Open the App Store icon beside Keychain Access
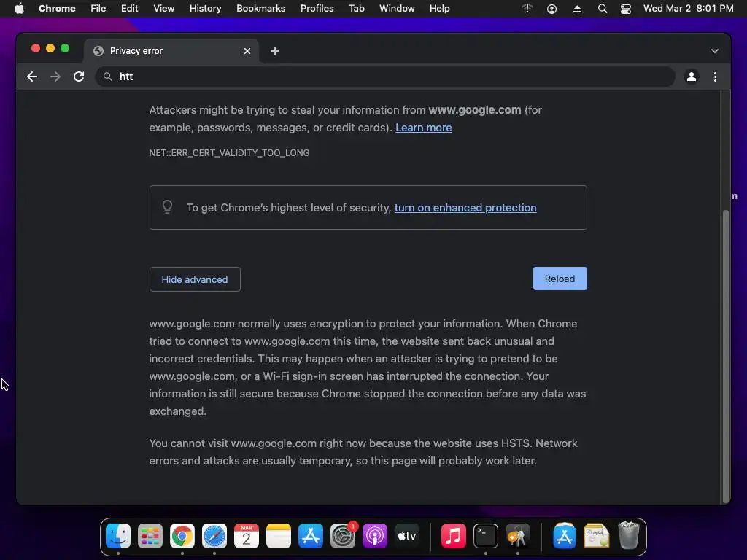The image size is (747, 560). (564, 536)
